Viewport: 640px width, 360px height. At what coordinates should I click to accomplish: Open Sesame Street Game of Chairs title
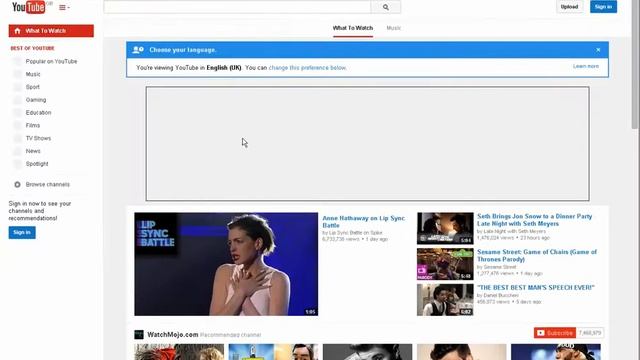click(x=537, y=256)
